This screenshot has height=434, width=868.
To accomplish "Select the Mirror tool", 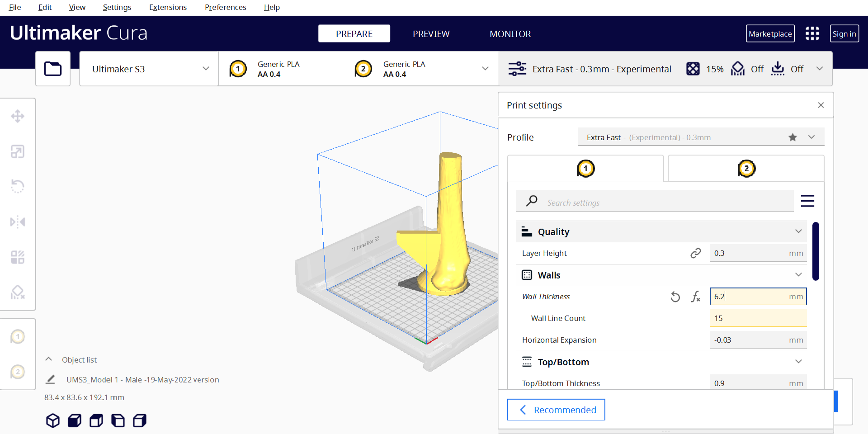I will click(18, 222).
